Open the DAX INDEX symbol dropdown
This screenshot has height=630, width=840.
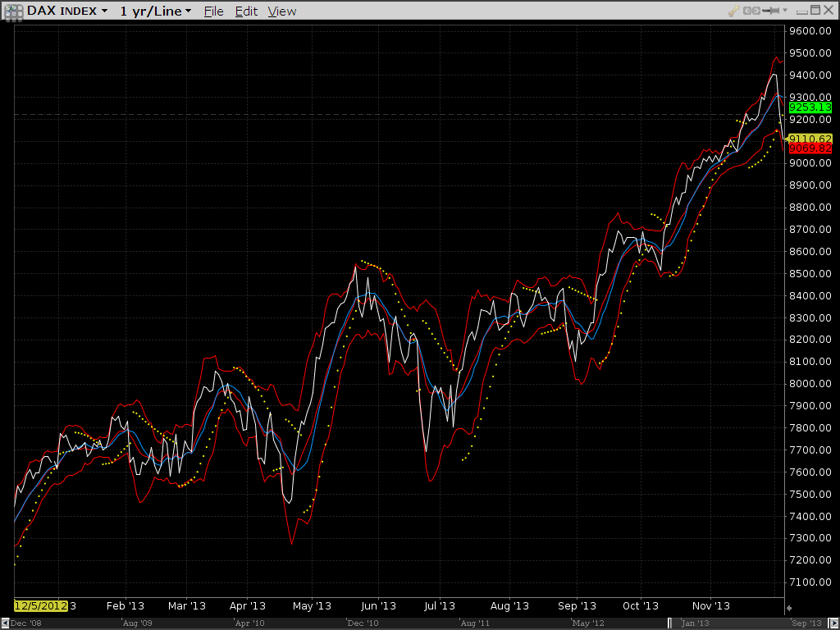67,11
